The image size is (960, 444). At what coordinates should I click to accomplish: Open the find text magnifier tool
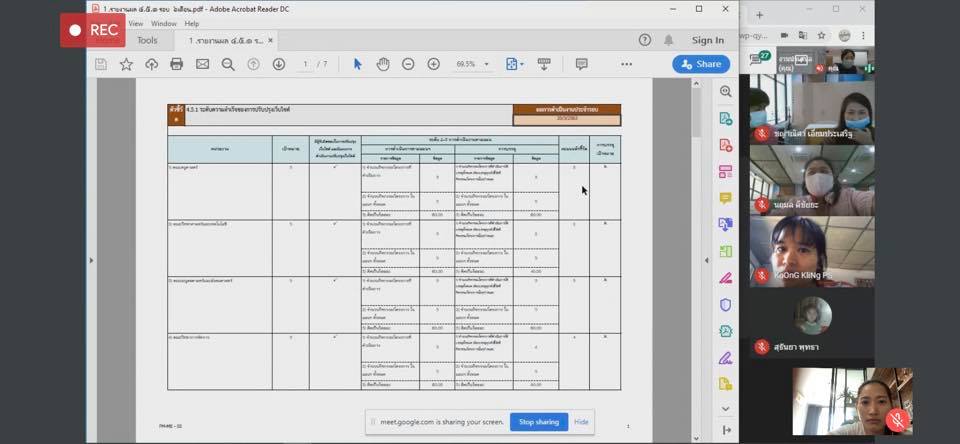(228, 64)
